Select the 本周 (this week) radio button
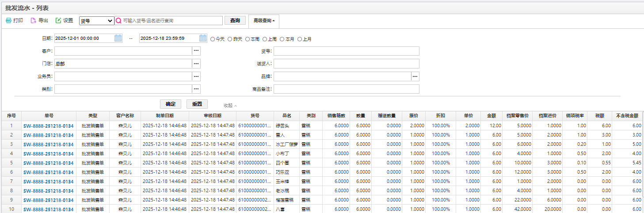Viewport: 644px width, 213px height. pos(248,39)
